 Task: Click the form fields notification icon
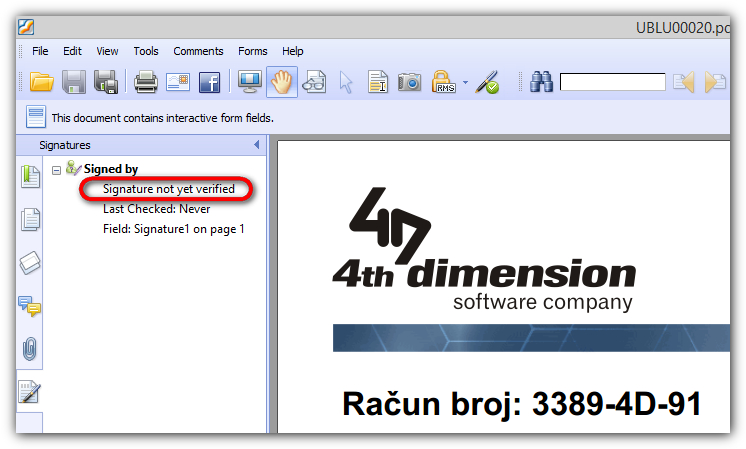[36, 117]
